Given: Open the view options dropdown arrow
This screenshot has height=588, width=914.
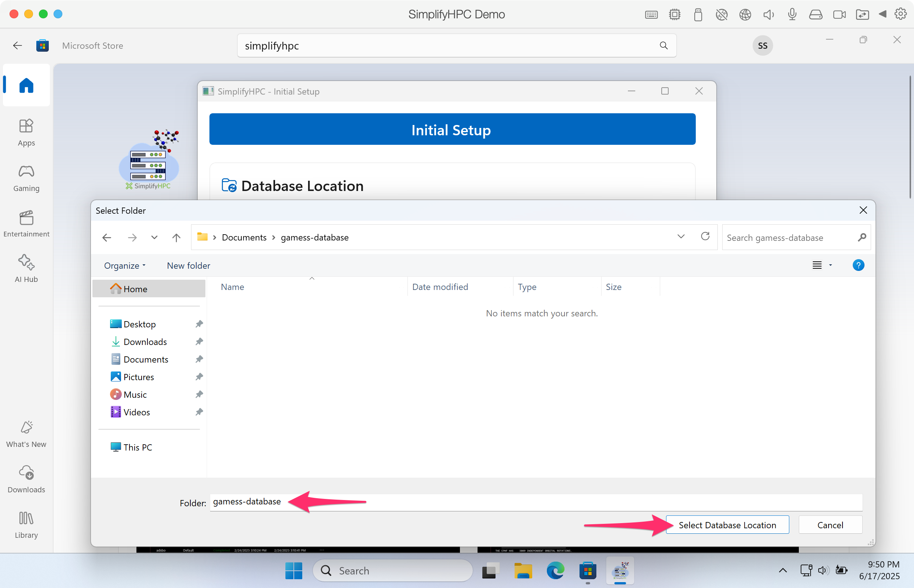Looking at the screenshot, I should [830, 265].
